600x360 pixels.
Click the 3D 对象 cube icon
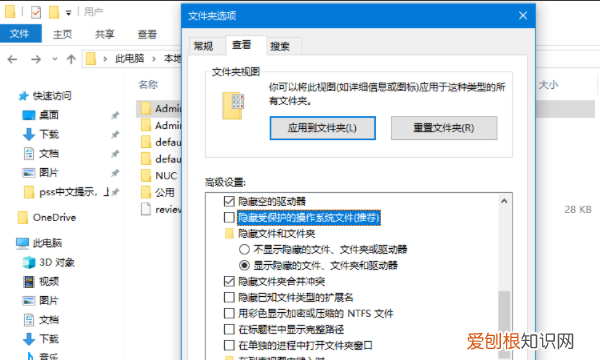tap(29, 262)
